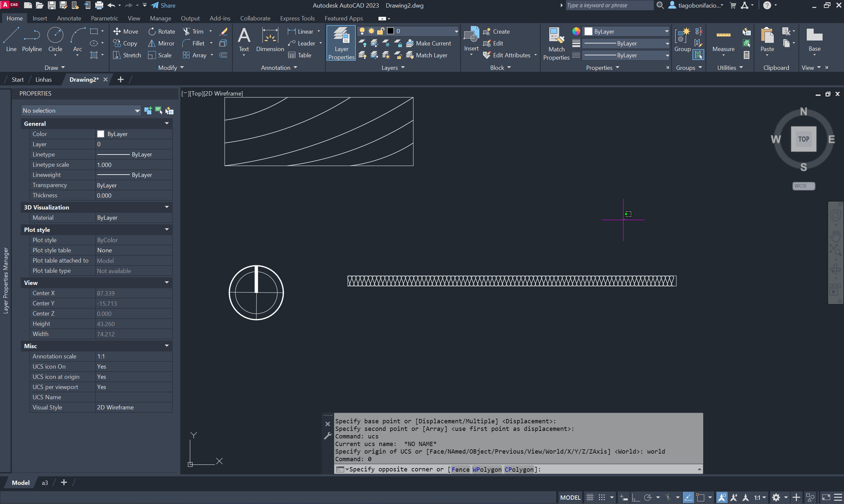Toggle grid display in status bar

(x=590, y=497)
